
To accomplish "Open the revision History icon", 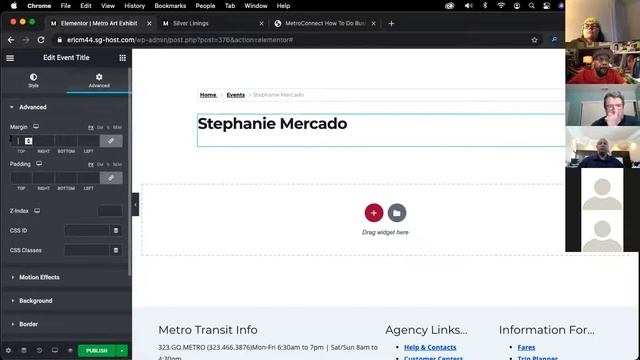I will click(39, 350).
